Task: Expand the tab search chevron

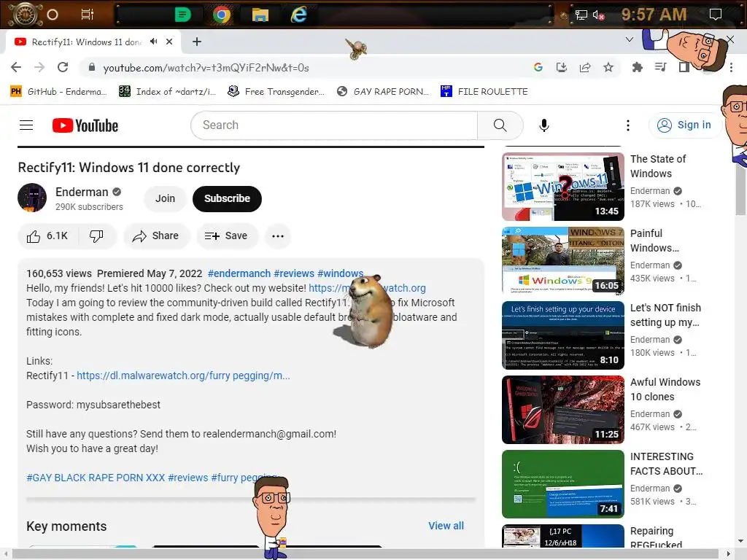Action: [630, 40]
